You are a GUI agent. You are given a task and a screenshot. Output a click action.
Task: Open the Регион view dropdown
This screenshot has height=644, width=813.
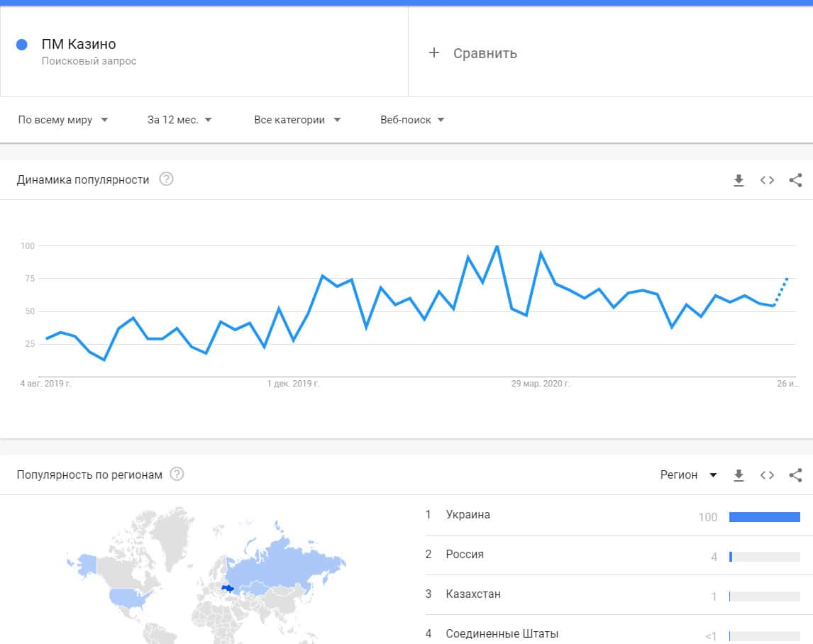click(688, 475)
